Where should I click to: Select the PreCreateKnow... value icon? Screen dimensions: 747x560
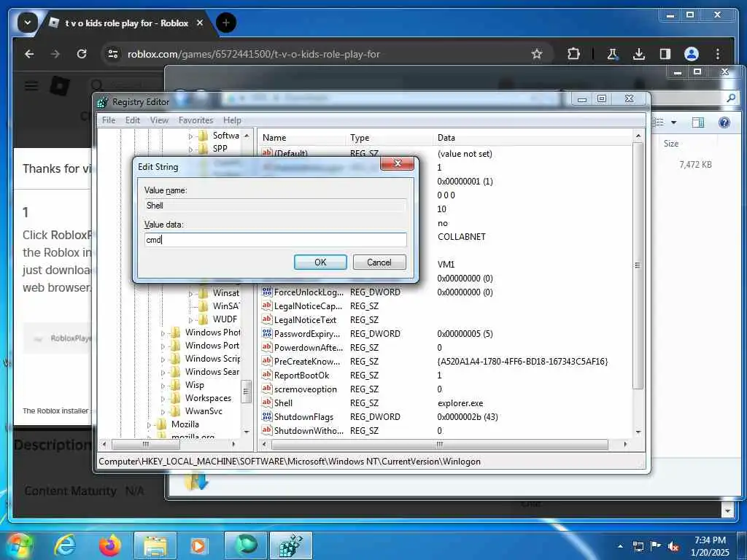coord(267,361)
